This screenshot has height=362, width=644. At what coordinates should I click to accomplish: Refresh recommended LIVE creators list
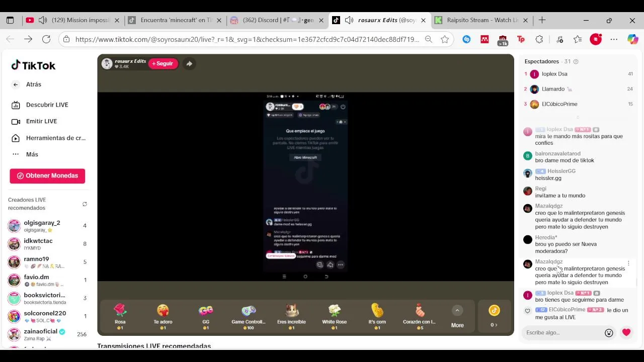[x=85, y=204]
